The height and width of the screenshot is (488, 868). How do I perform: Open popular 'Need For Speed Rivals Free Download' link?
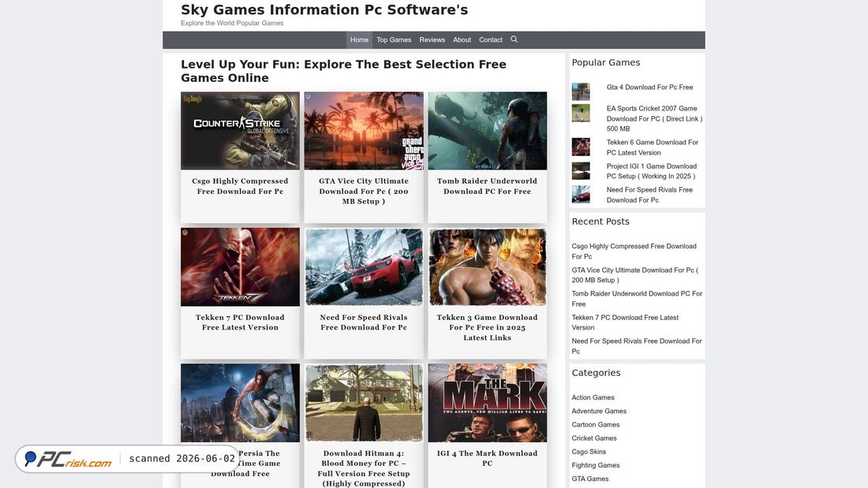pos(649,195)
